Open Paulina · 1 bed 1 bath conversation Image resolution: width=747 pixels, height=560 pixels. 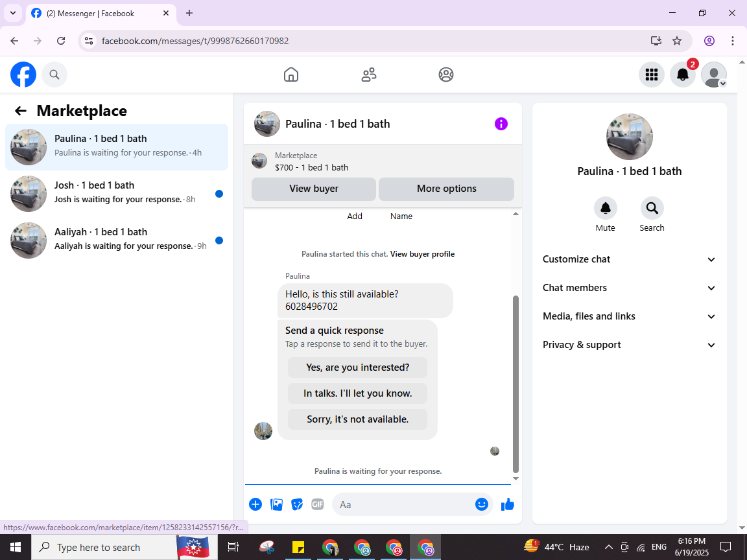[117, 147]
